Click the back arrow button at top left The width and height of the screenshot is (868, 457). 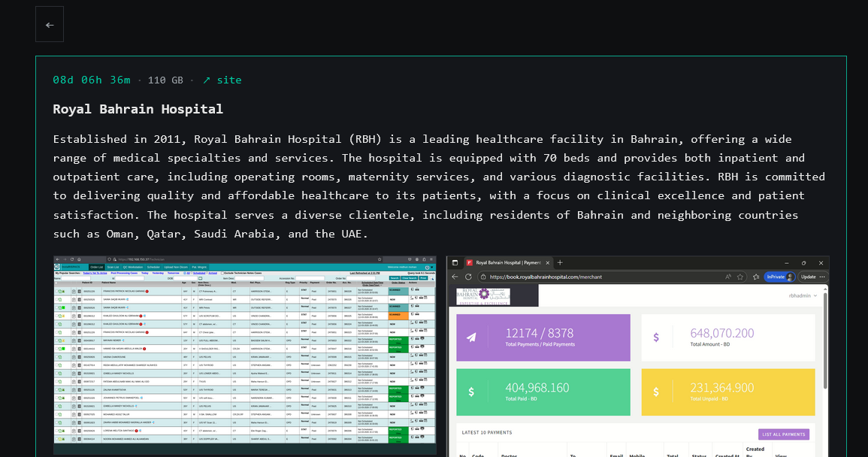(x=50, y=25)
